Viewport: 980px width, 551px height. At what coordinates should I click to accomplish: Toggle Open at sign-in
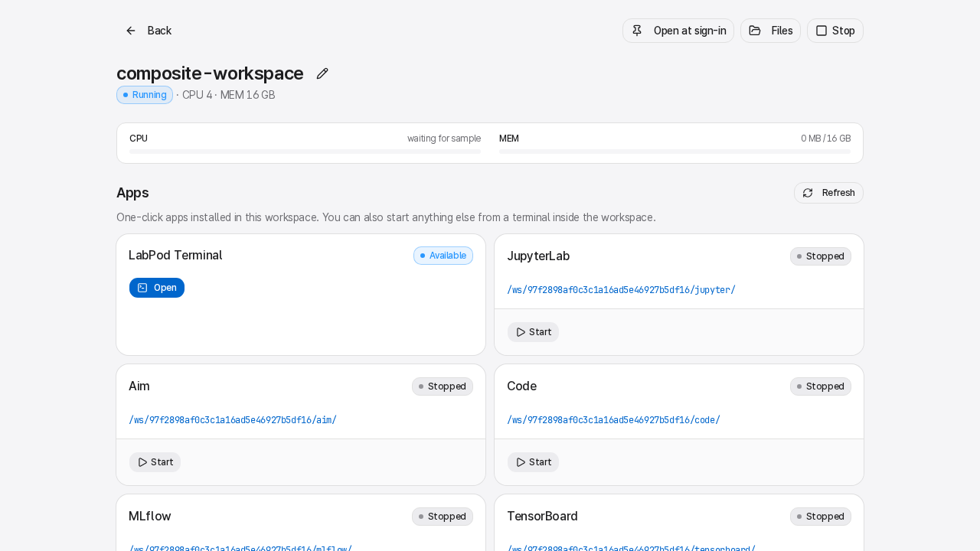pyautogui.click(x=678, y=31)
